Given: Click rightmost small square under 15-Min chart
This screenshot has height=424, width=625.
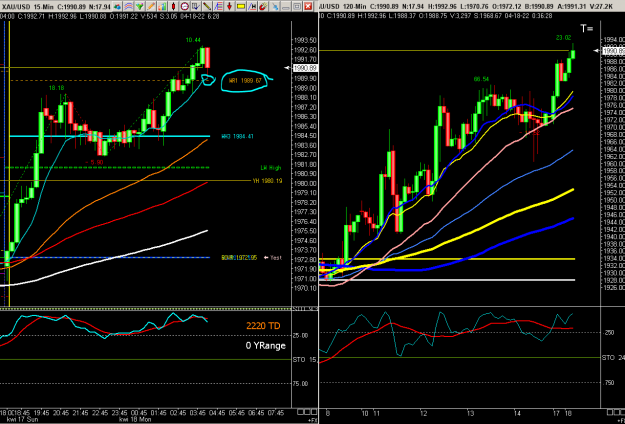Looking at the screenshot, I should click(312, 412).
